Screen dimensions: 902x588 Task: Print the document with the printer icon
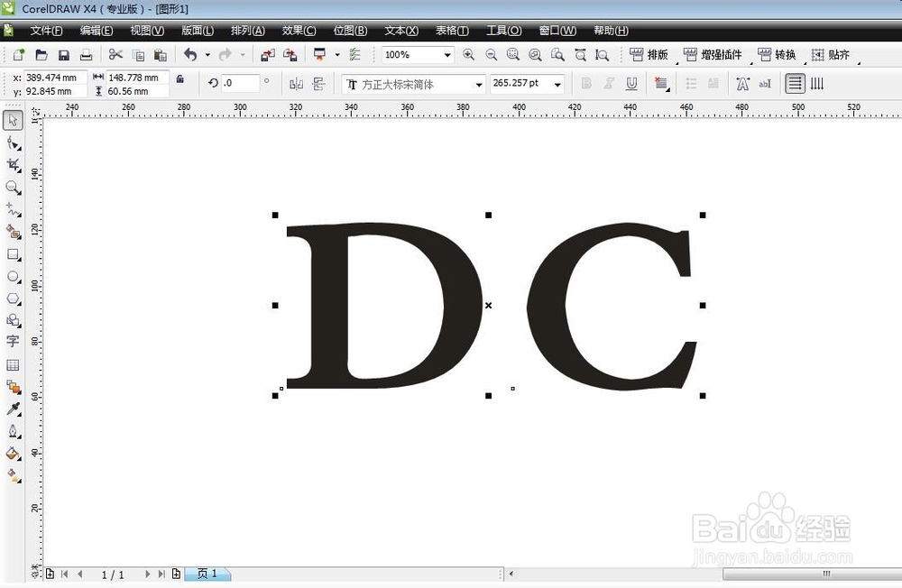87,55
